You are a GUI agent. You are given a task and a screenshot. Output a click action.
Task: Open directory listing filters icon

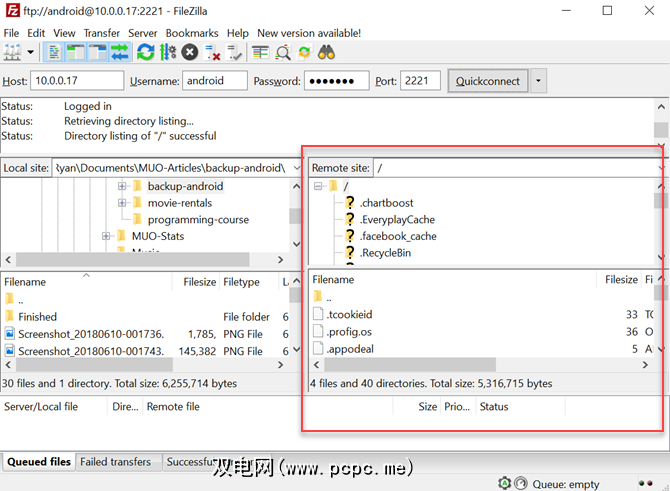pos(260,53)
